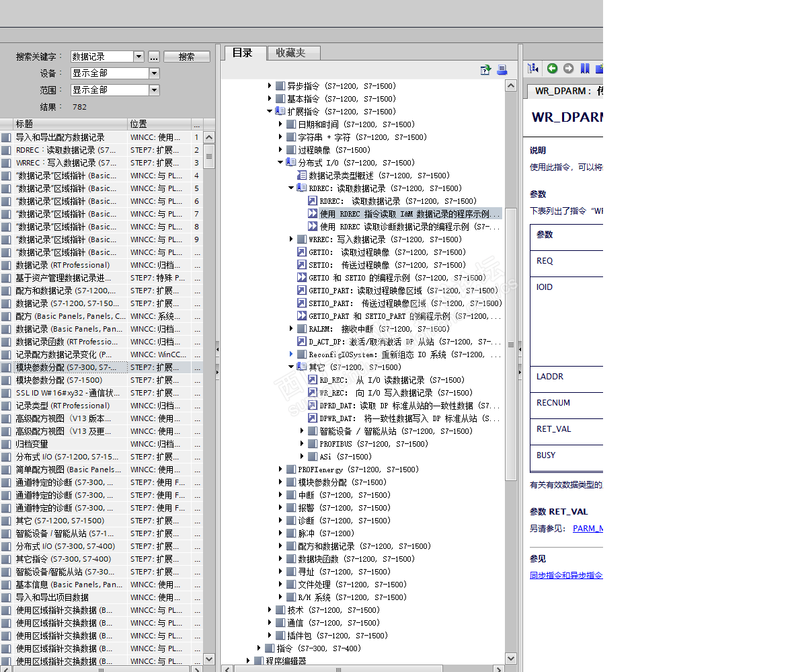Collapse the 分布式 I/O tree node
The height and width of the screenshot is (672, 792).
(280, 163)
